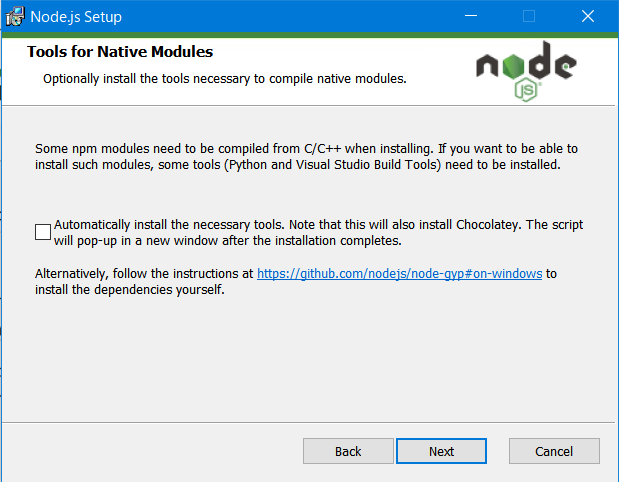The image size is (619, 482).
Task: Click the Node.js Setup installer icon in title bar
Action: tap(15, 17)
